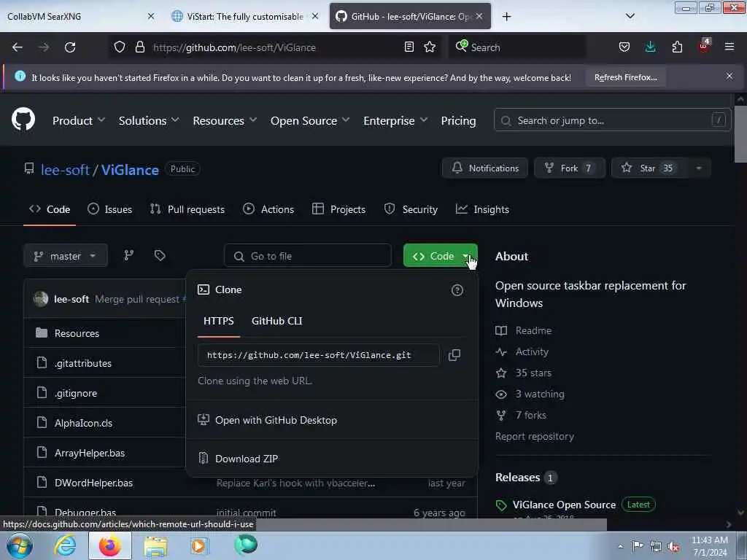Focus the Go to file field

308,256
